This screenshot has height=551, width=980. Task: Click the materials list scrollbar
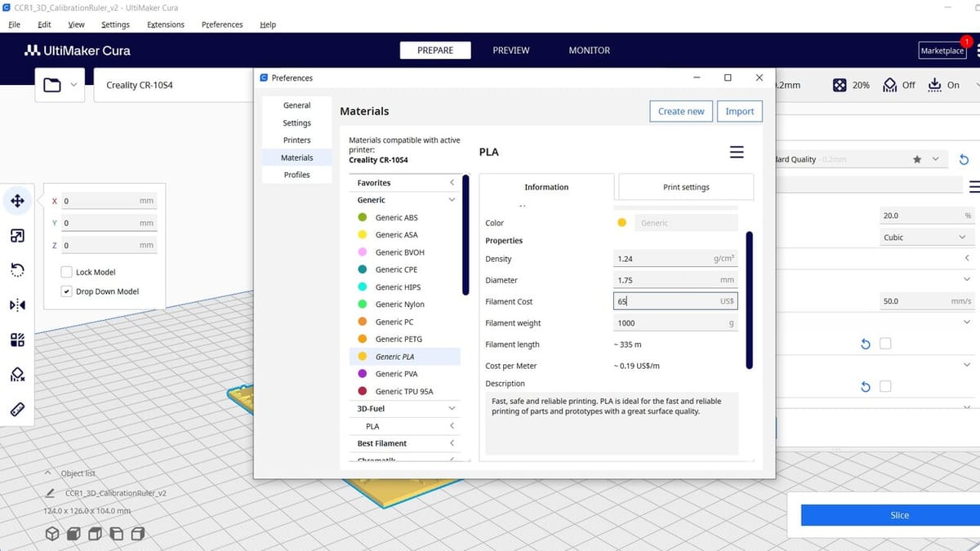[x=465, y=234]
